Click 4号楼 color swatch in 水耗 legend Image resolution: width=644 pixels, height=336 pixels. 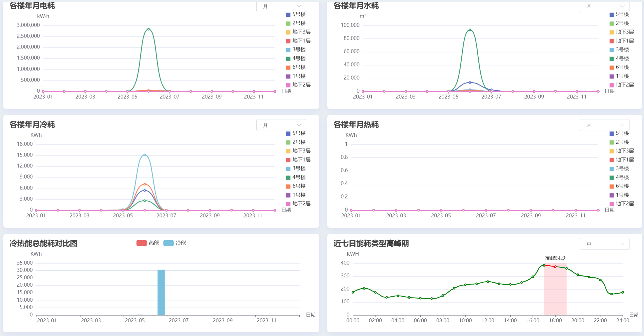tap(612, 59)
